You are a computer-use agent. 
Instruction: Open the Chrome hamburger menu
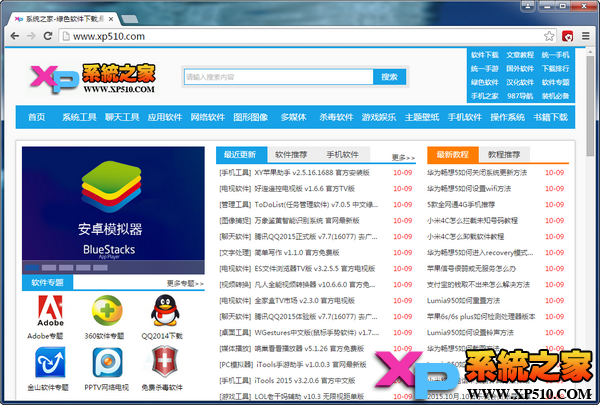(x=585, y=36)
